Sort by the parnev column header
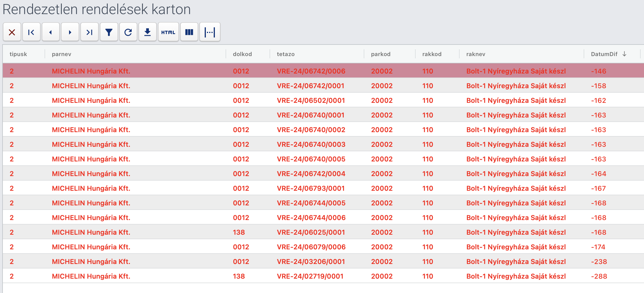Viewport: 644px width, 293px height. point(61,54)
